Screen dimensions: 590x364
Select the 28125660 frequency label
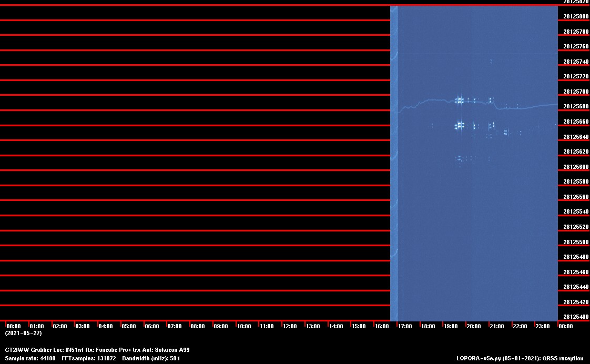(576, 122)
